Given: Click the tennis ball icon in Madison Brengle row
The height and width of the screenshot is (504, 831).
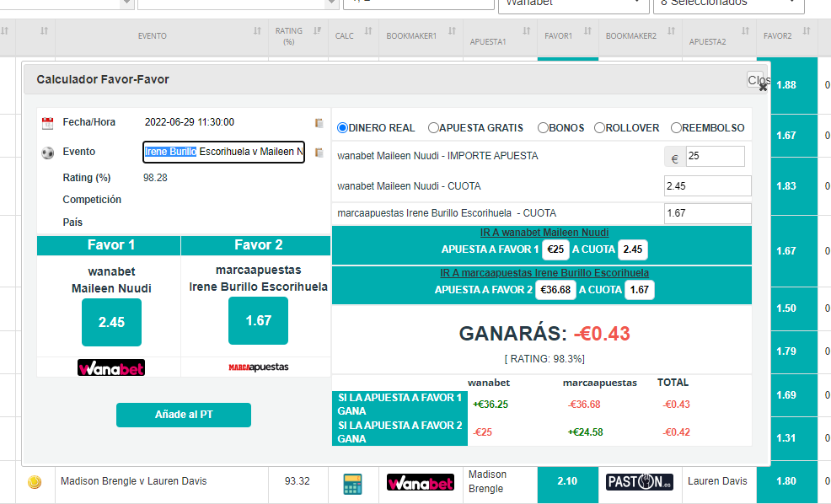Looking at the screenshot, I should (35, 482).
